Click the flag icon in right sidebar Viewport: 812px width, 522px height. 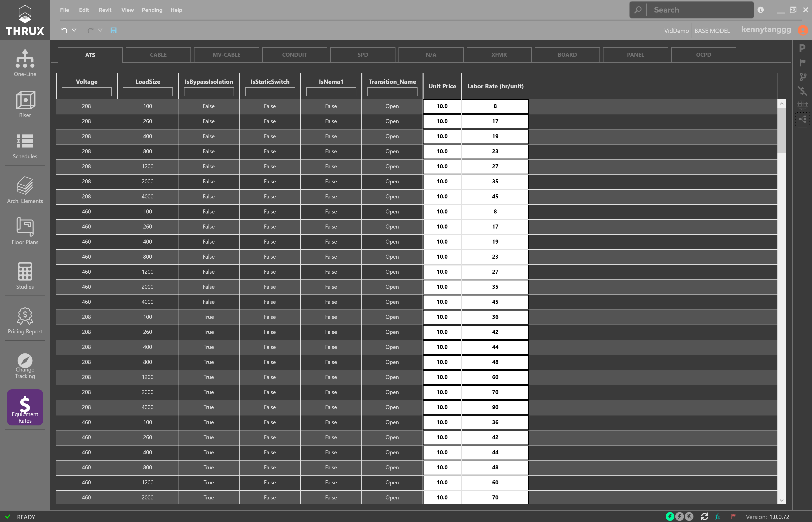point(802,62)
